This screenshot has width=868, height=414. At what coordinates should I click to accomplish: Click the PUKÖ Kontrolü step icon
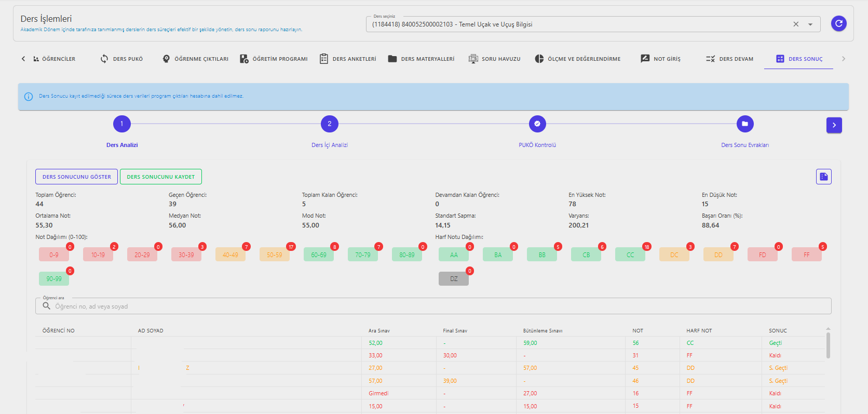537,124
